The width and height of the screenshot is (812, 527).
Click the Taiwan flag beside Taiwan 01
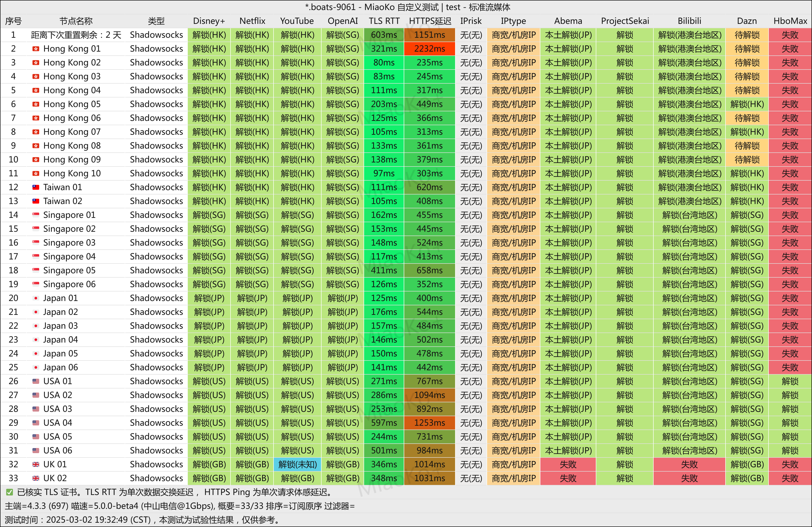(36, 187)
